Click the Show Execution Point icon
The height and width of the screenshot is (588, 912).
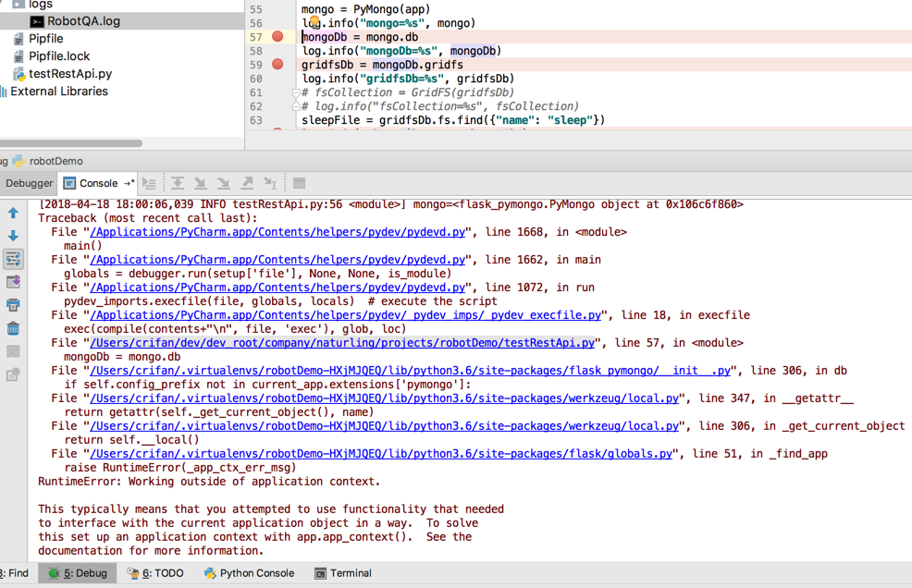pyautogui.click(x=149, y=184)
